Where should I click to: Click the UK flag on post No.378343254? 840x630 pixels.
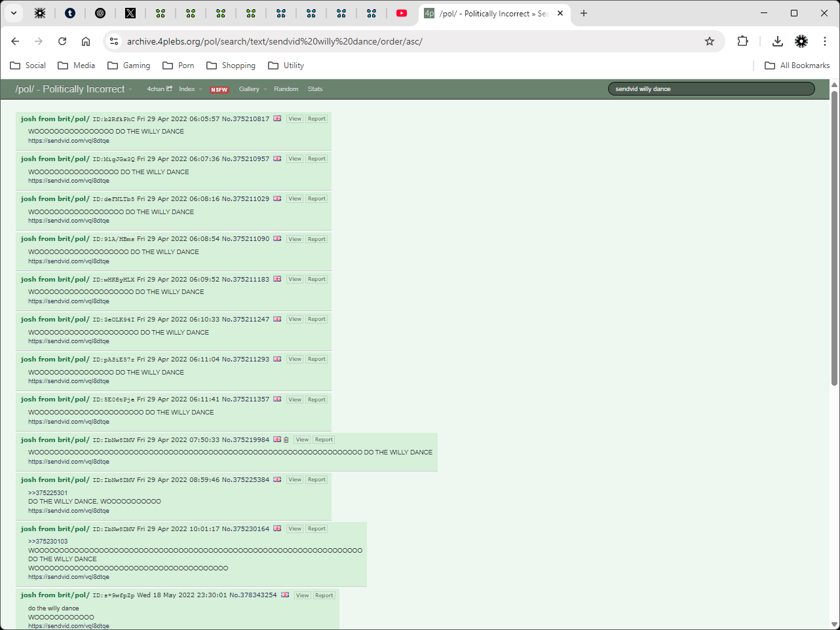(285, 595)
